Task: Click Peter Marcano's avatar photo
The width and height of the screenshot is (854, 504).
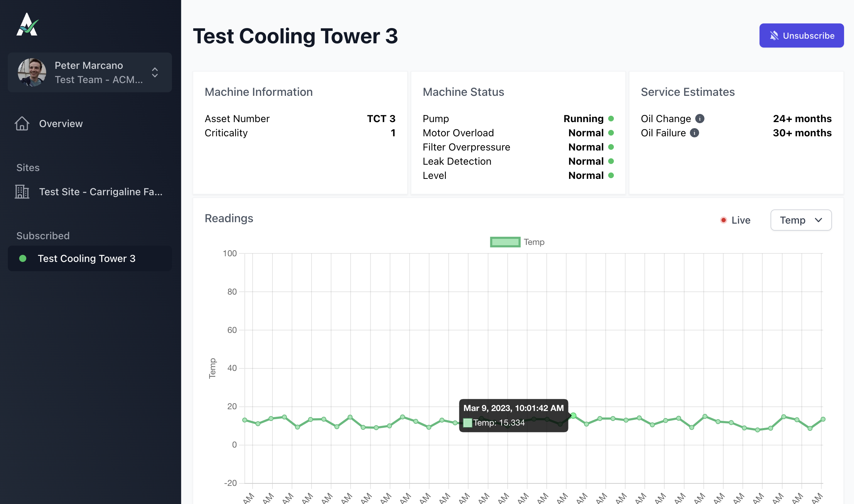Action: pos(32,72)
